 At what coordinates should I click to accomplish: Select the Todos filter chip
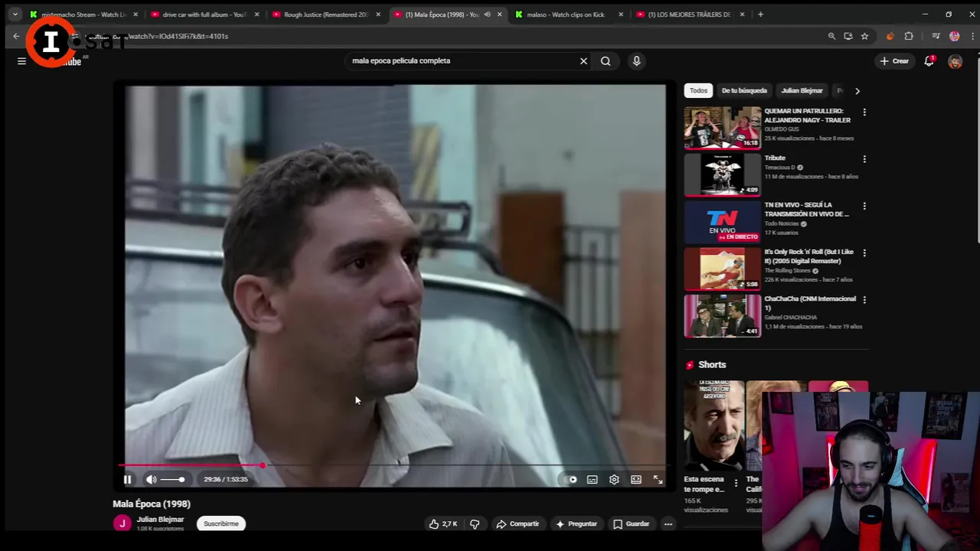(x=698, y=90)
